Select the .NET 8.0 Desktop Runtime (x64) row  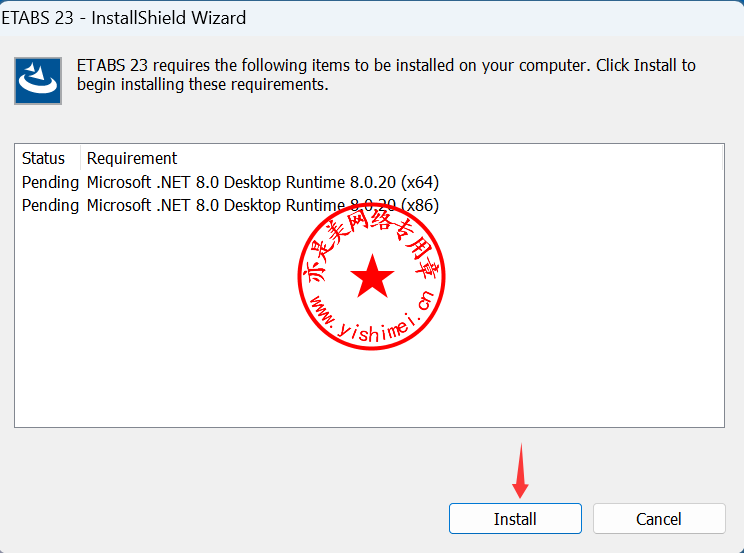pos(262,182)
